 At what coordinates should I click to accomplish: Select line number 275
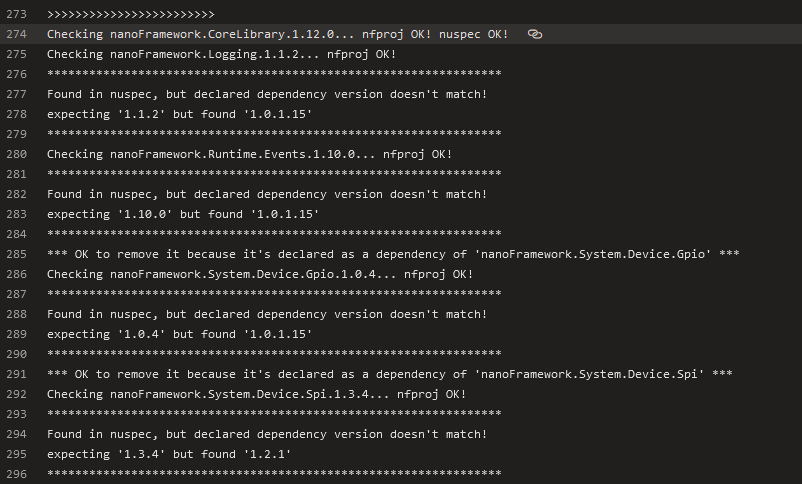tap(16, 54)
